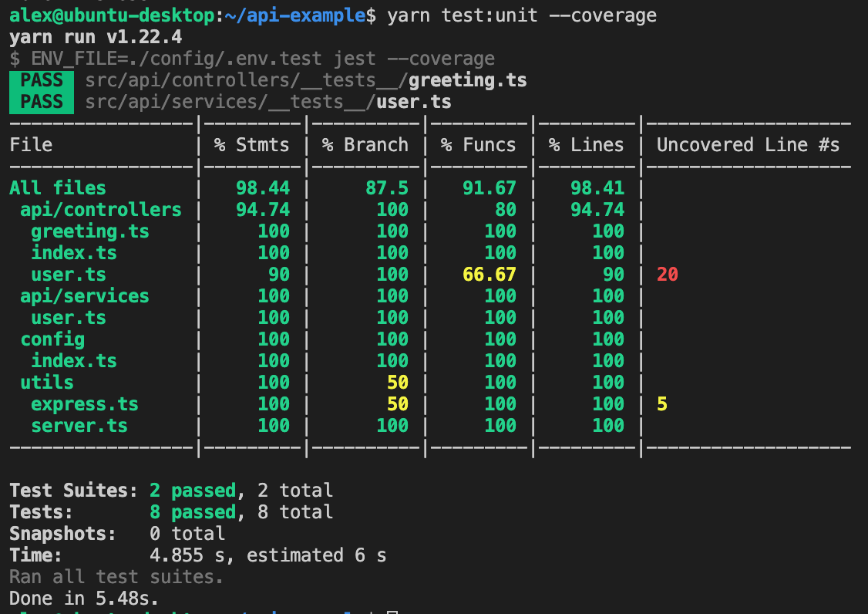The image size is (868, 614).
Task: Click the Uncovered Line #s header
Action: [748, 145]
